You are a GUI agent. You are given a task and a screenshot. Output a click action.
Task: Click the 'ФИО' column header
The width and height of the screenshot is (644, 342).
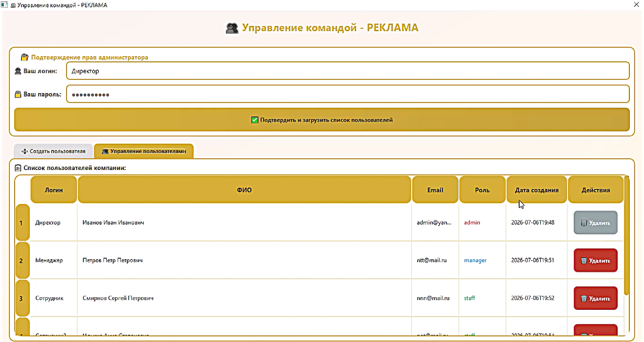point(244,190)
